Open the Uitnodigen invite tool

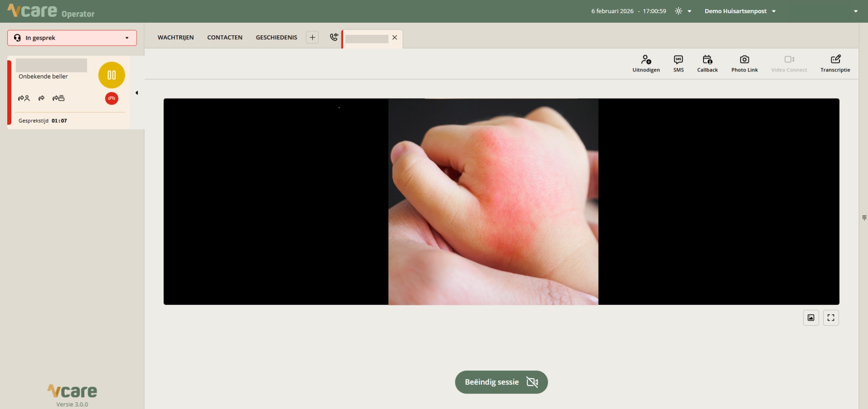click(x=646, y=63)
